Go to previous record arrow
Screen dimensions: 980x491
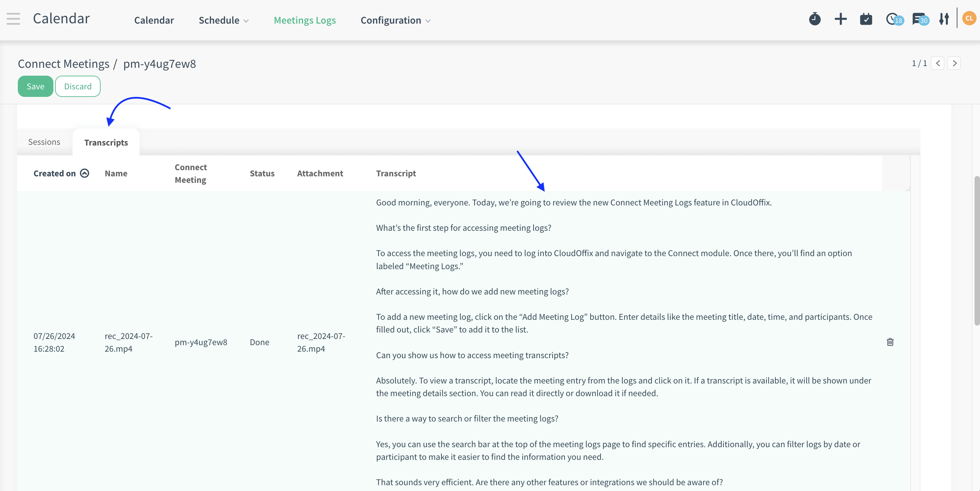[x=937, y=63]
